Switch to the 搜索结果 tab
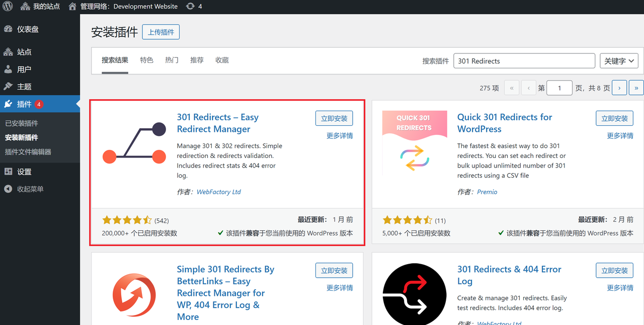 pos(115,60)
